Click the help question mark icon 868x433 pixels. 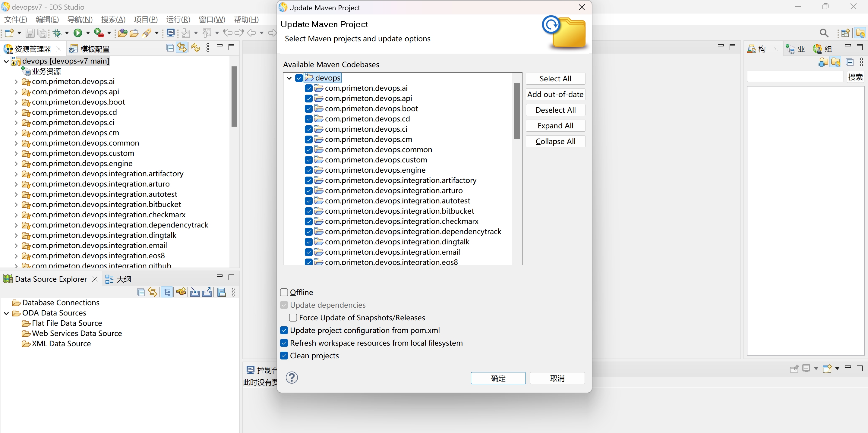292,378
